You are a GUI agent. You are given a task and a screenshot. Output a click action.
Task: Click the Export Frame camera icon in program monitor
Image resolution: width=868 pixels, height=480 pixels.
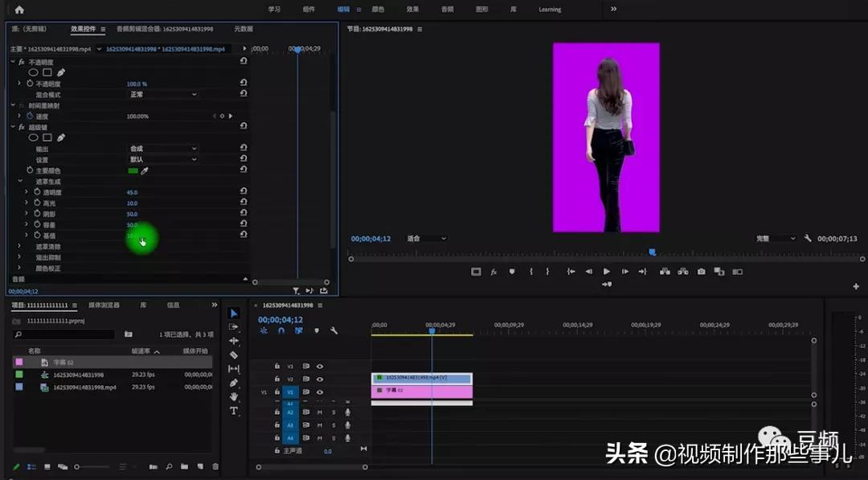(702, 272)
